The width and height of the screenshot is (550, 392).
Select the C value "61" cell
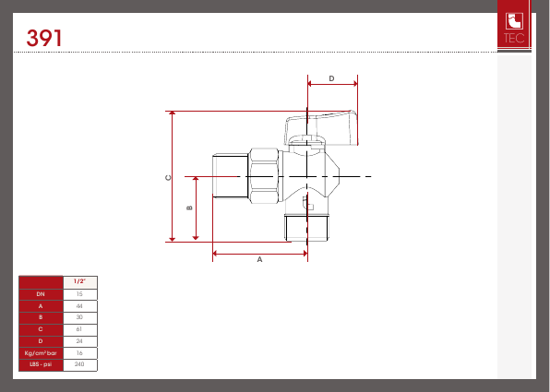click(x=80, y=329)
